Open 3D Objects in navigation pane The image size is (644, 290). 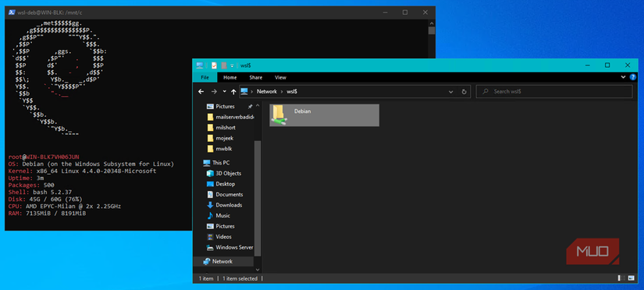(x=229, y=174)
